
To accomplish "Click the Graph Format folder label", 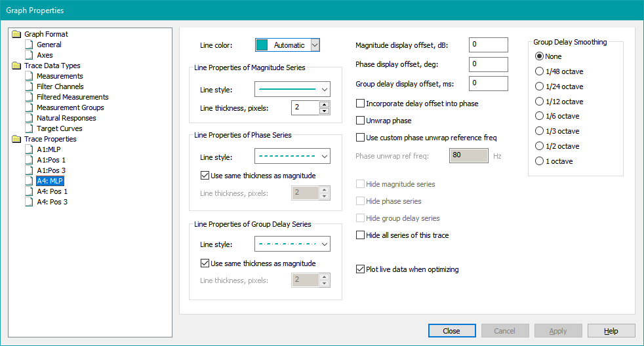I will point(46,34).
